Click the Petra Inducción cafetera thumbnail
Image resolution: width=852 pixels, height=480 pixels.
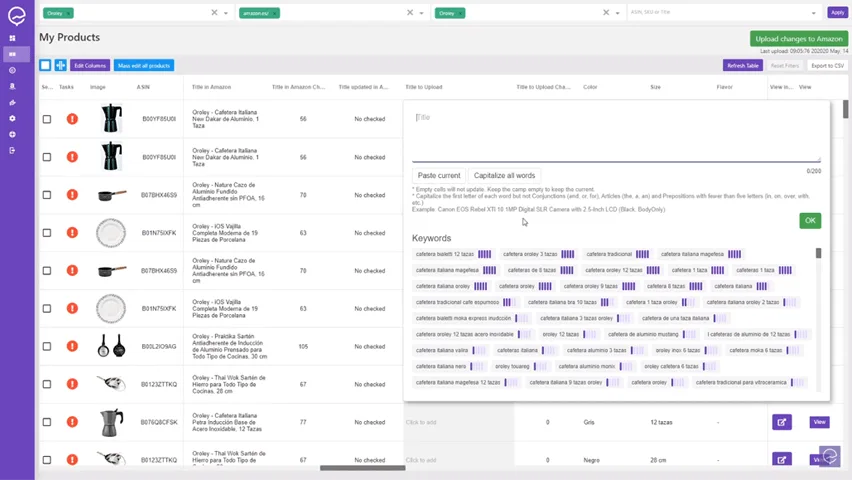tap(111, 422)
